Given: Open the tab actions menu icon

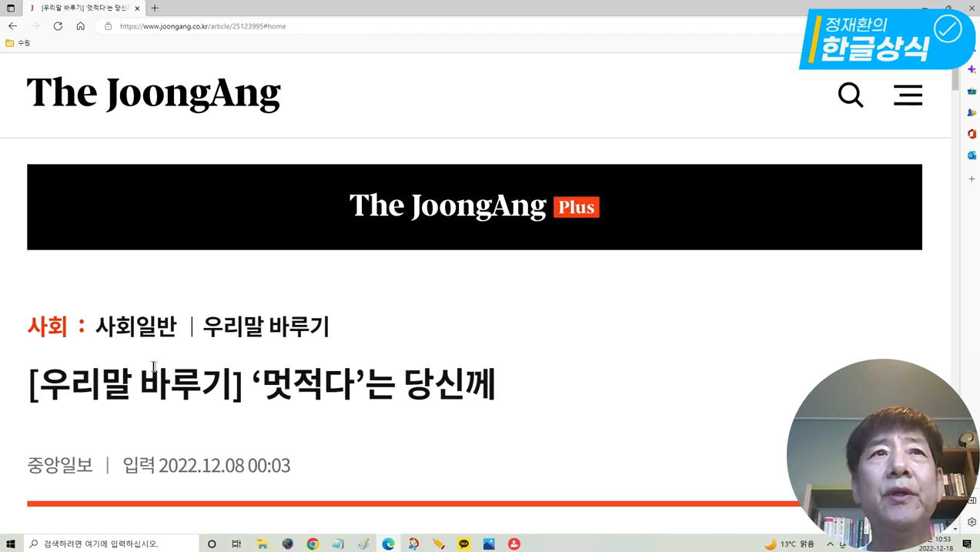Looking at the screenshot, I should [x=11, y=8].
